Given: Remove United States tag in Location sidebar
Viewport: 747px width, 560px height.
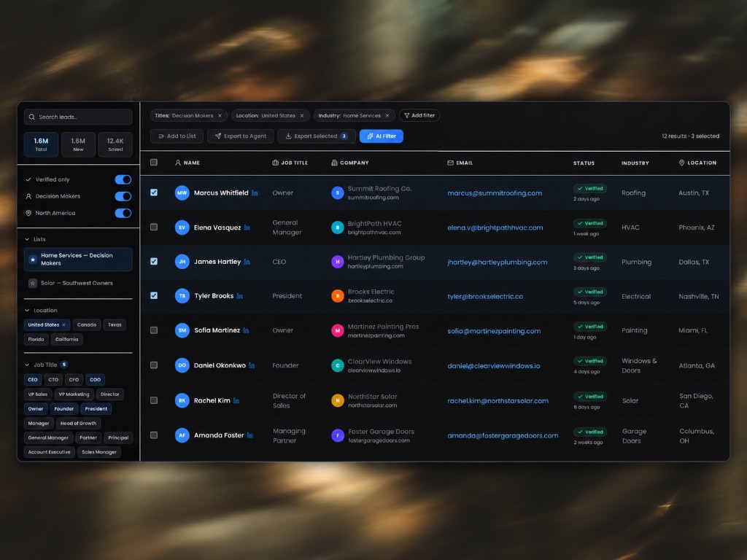Looking at the screenshot, I should click(x=64, y=324).
